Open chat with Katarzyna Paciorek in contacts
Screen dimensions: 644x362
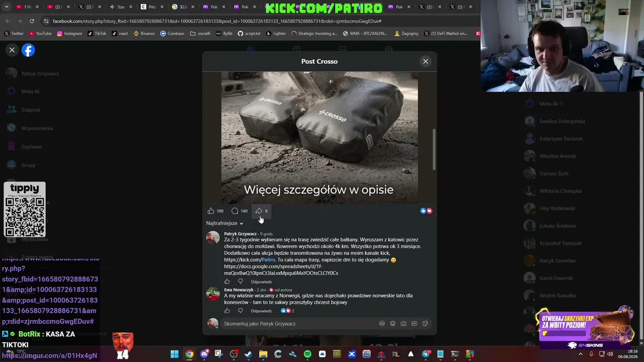tap(554, 139)
